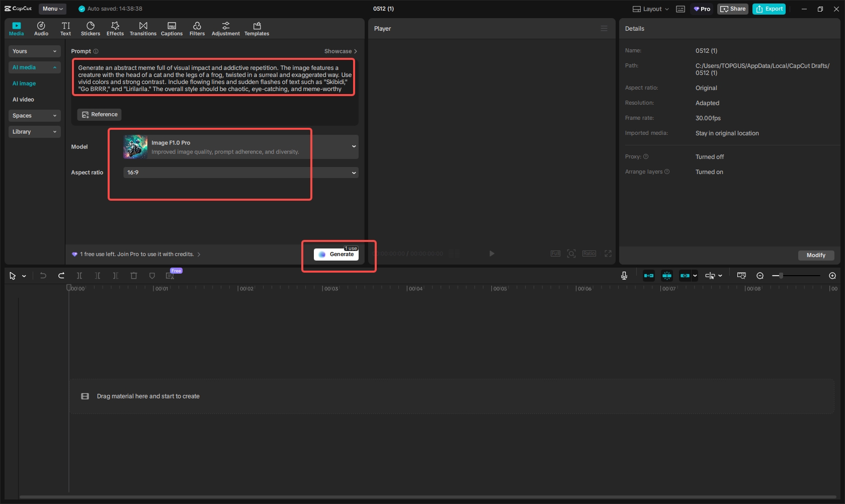Click the Reference button
This screenshot has height=504, width=845.
(x=100, y=115)
